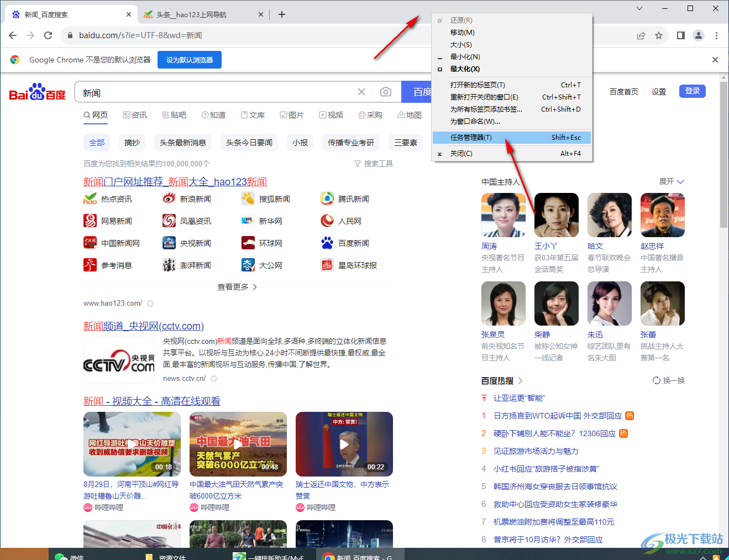729x560 pixels.
Task: Select the 摘抄 filter chip
Action: coord(132,143)
